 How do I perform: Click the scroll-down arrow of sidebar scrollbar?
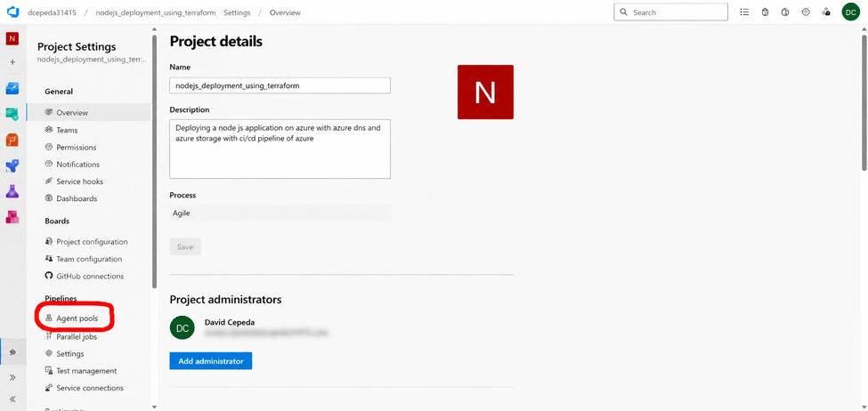154,407
